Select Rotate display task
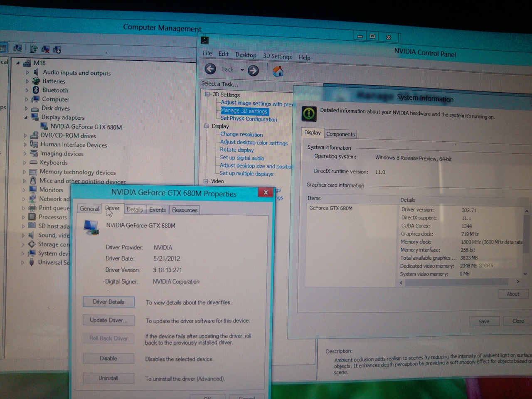This screenshot has height=399, width=532. pyautogui.click(x=236, y=150)
